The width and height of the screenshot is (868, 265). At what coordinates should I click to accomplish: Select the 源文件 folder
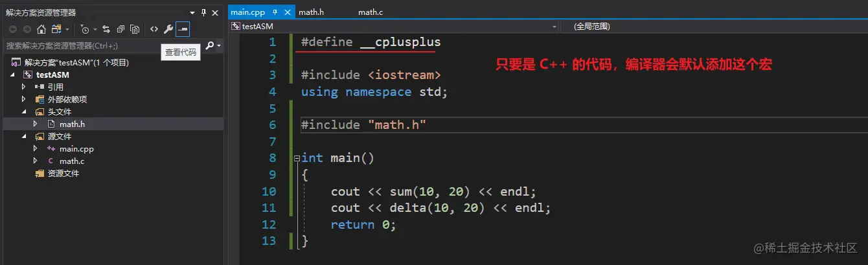tap(60, 136)
